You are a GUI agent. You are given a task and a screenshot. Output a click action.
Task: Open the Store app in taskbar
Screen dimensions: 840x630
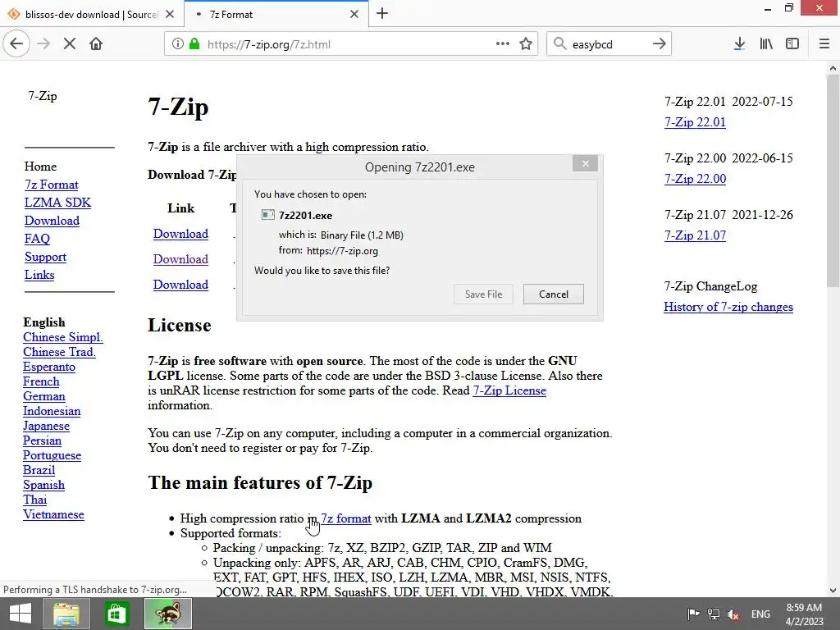116,614
